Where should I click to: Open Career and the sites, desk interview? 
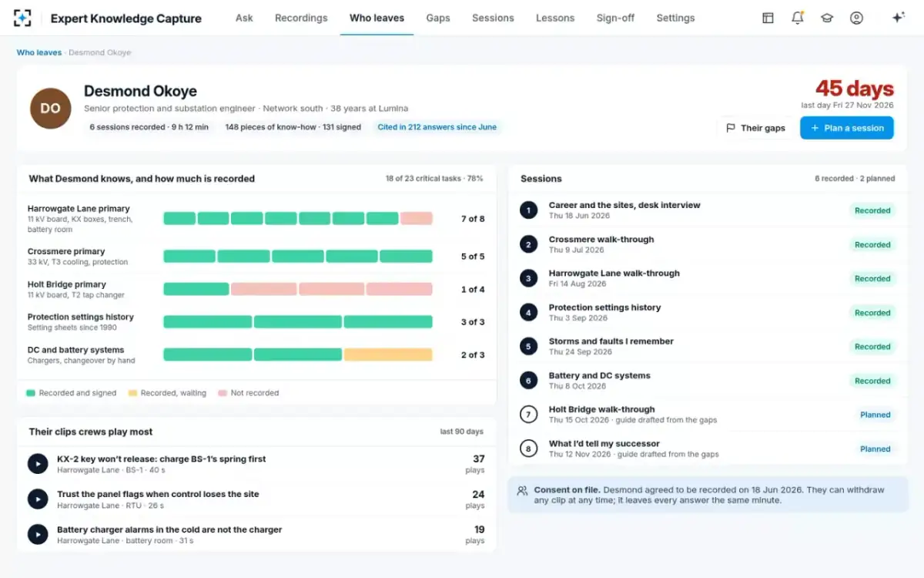(708, 210)
